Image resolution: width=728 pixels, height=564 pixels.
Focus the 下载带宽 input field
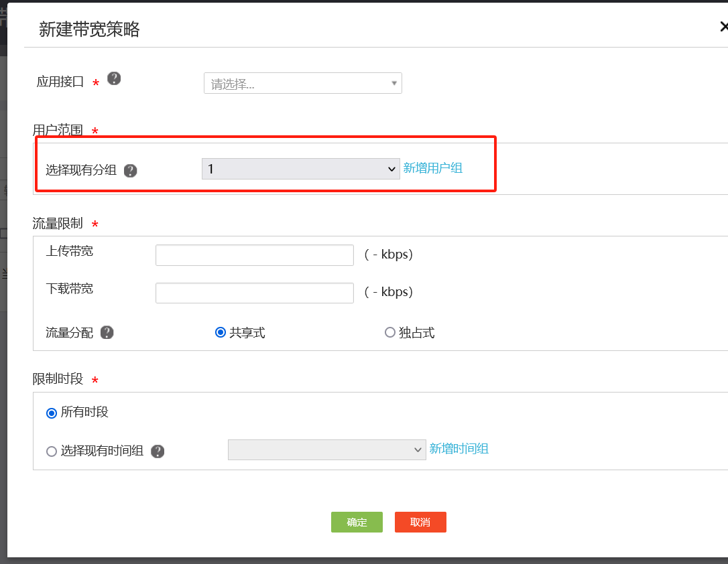254,293
